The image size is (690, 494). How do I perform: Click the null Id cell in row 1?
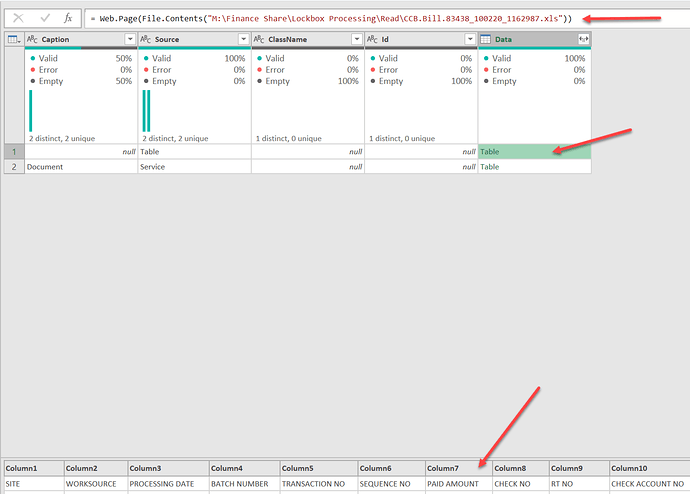421,152
